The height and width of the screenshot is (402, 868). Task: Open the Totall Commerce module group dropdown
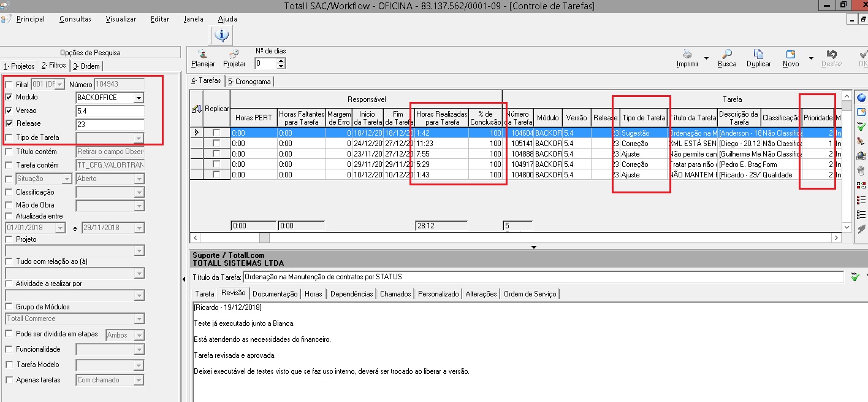pyautogui.click(x=139, y=319)
